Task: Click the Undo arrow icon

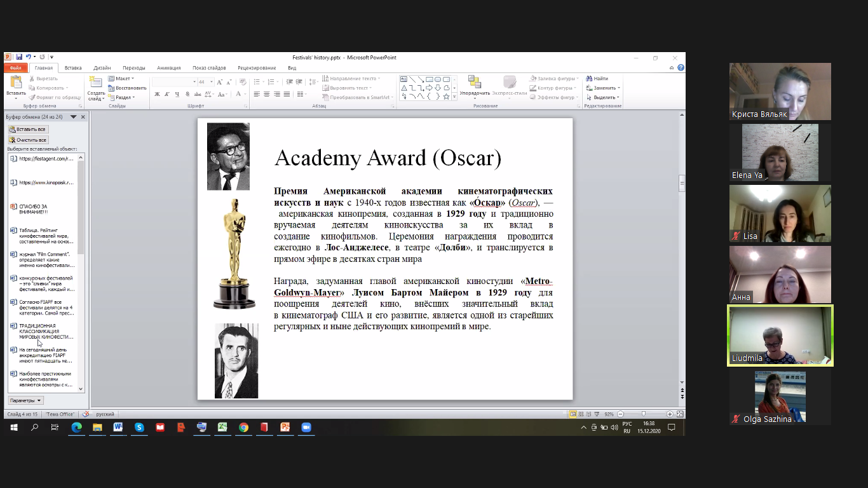Action: (x=28, y=57)
